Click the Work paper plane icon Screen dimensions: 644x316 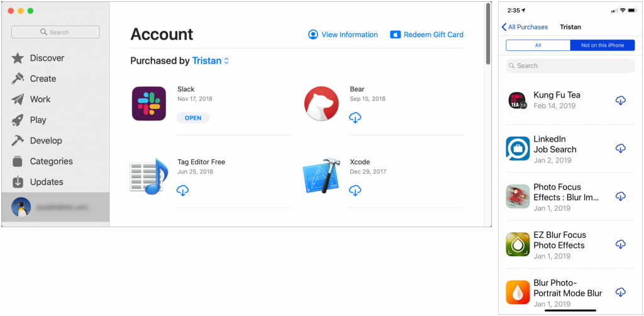click(x=18, y=99)
